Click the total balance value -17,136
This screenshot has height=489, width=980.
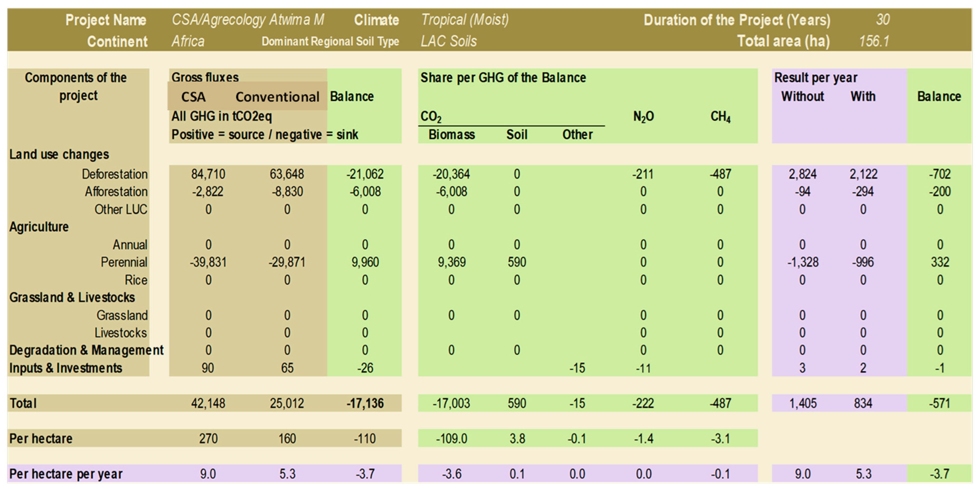365,404
